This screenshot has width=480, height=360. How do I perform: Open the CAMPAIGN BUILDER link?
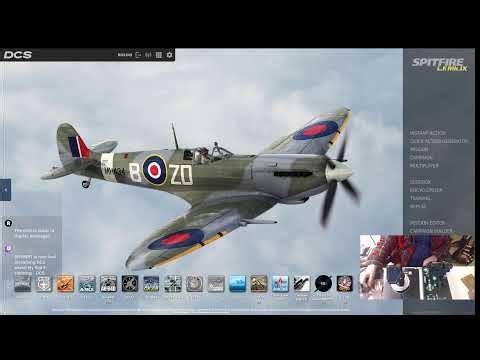coord(431,231)
